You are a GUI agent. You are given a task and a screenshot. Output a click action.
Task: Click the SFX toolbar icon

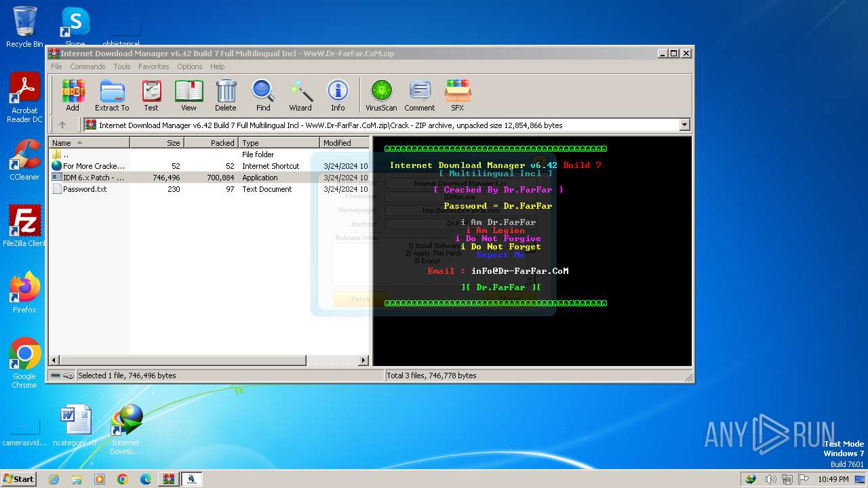pyautogui.click(x=458, y=96)
